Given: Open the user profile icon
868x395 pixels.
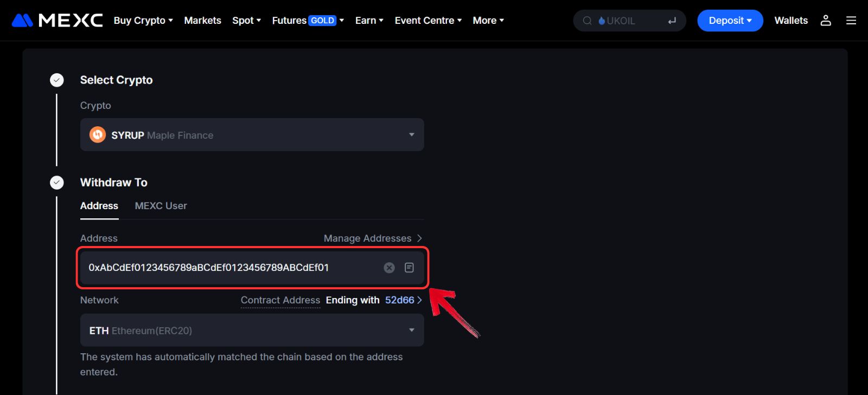Looking at the screenshot, I should click(825, 21).
